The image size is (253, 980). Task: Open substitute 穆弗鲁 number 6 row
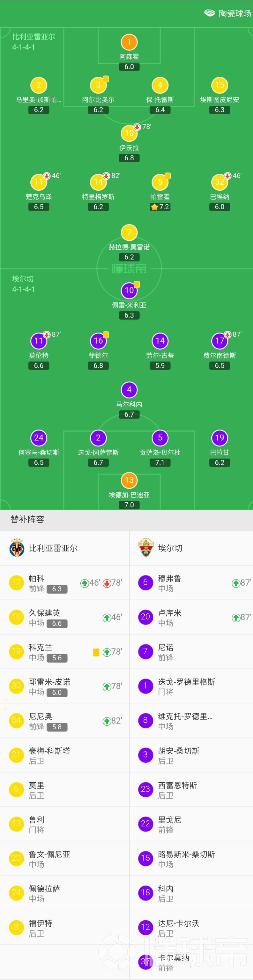191,583
